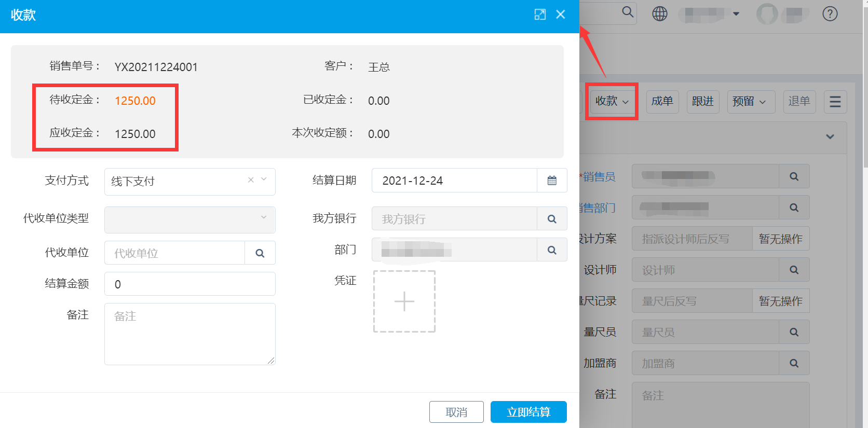Image resolution: width=868 pixels, height=428 pixels.
Task: Search 销售部门 with magnifier icon
Action: tap(794, 208)
